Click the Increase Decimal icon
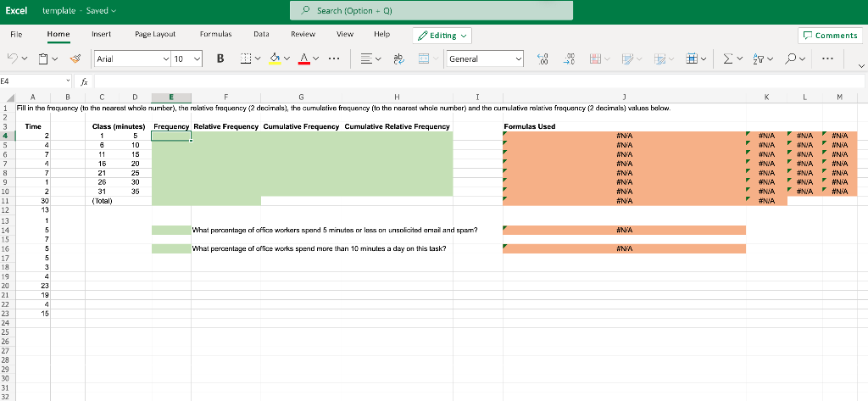 [569, 58]
